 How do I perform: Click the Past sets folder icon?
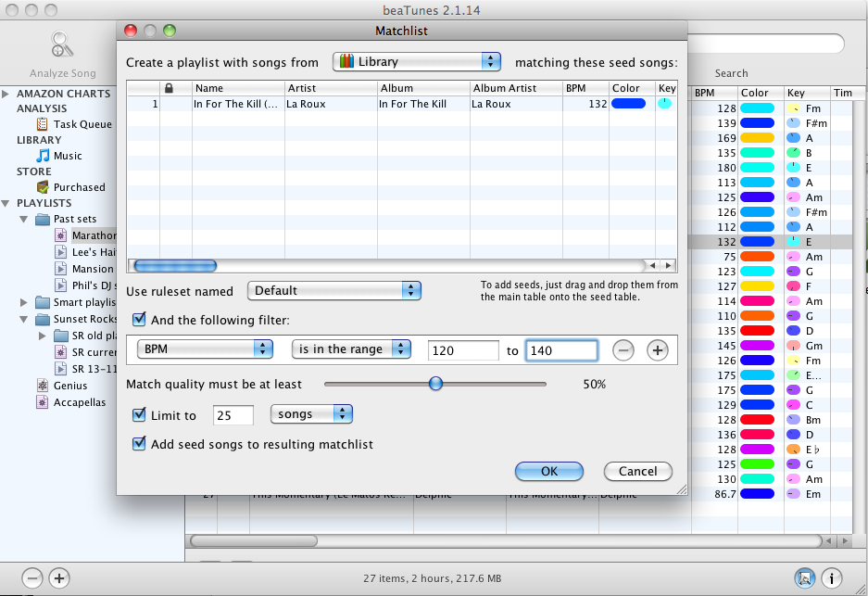tap(42, 220)
